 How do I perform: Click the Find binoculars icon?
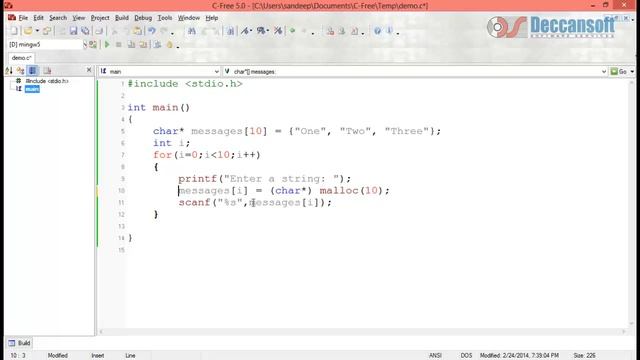tap(191, 31)
